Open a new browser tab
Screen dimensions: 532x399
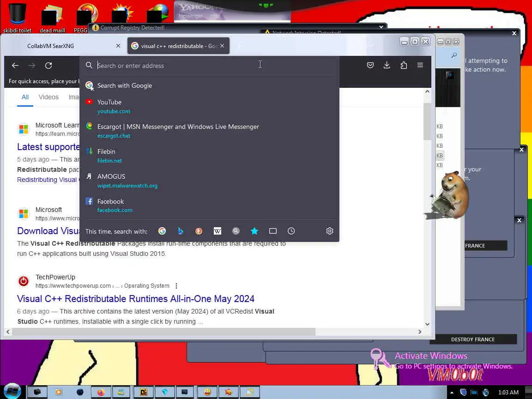tap(239, 46)
